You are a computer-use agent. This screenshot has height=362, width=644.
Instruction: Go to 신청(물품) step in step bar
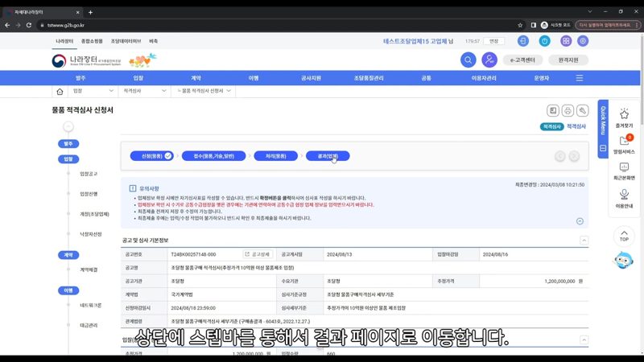coord(152,156)
